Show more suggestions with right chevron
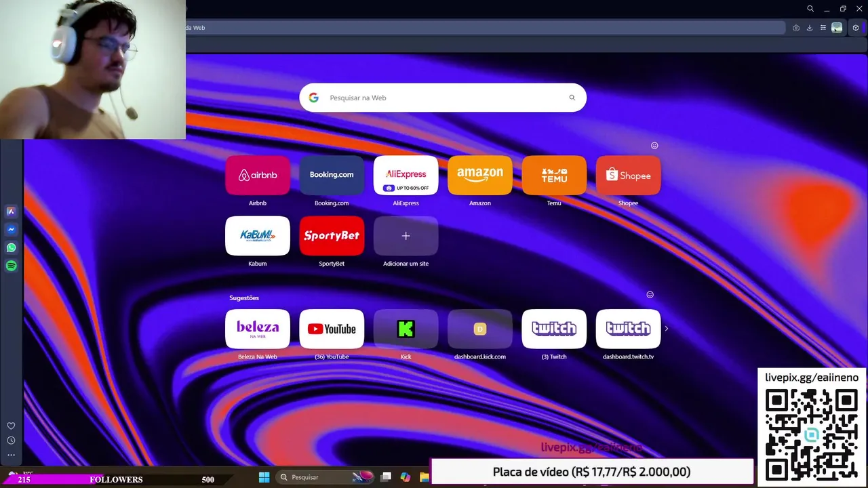This screenshot has height=488, width=868. point(666,329)
